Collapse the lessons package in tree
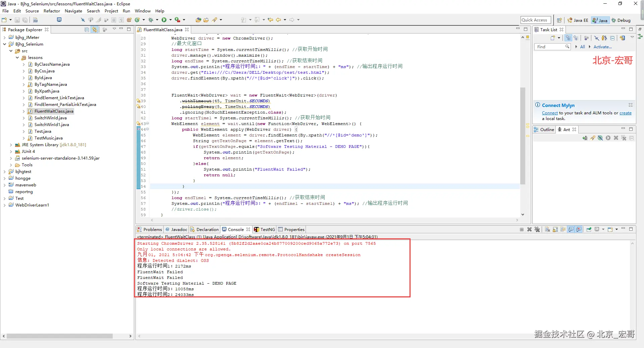 (17, 58)
